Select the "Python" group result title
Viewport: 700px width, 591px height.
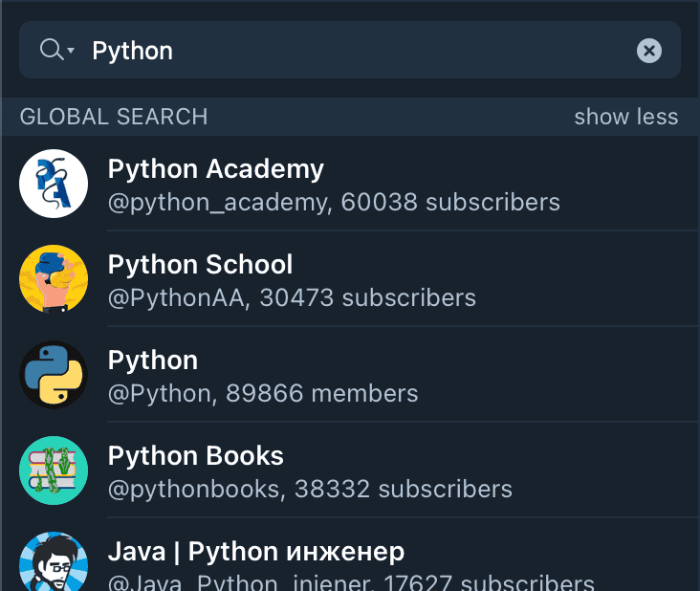point(153,361)
